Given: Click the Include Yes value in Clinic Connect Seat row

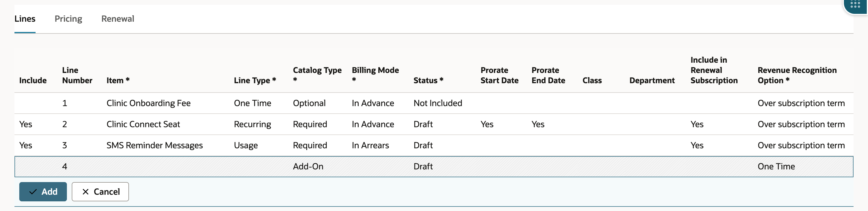Looking at the screenshot, I should pyautogui.click(x=26, y=124).
